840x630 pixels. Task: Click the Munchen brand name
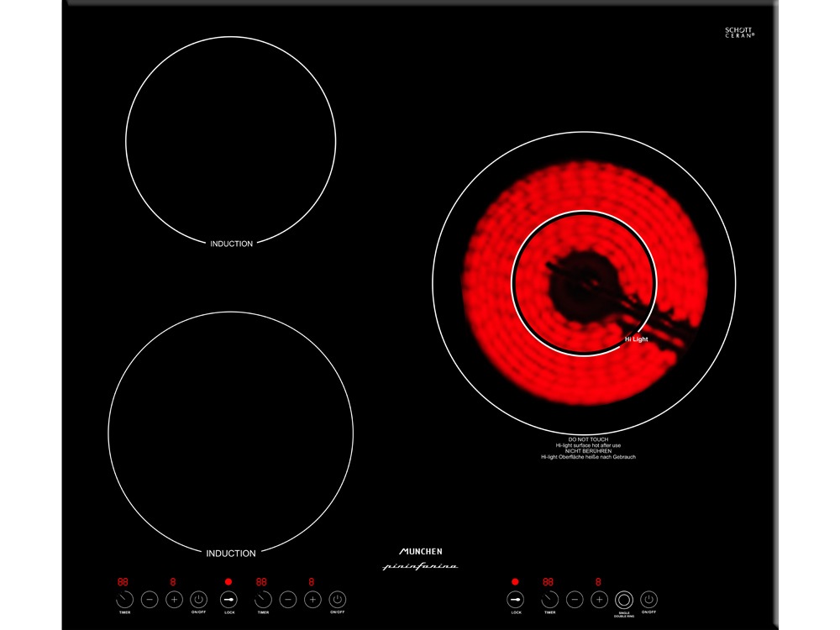(420, 551)
